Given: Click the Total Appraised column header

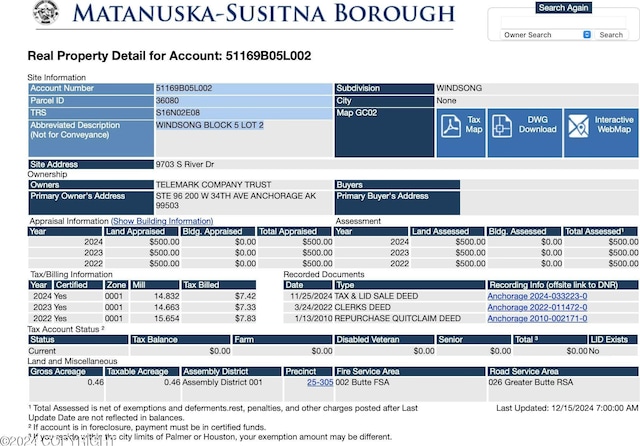Looking at the screenshot, I should click(x=294, y=231).
